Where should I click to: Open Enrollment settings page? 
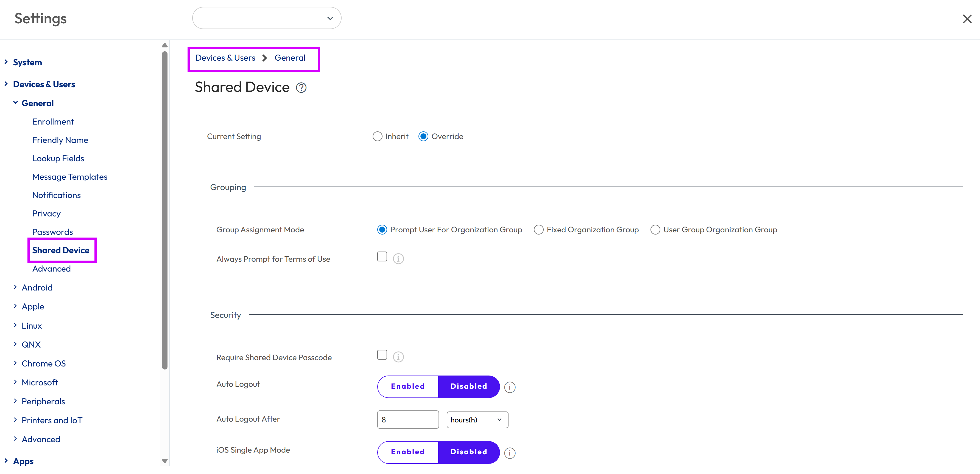coord(53,122)
